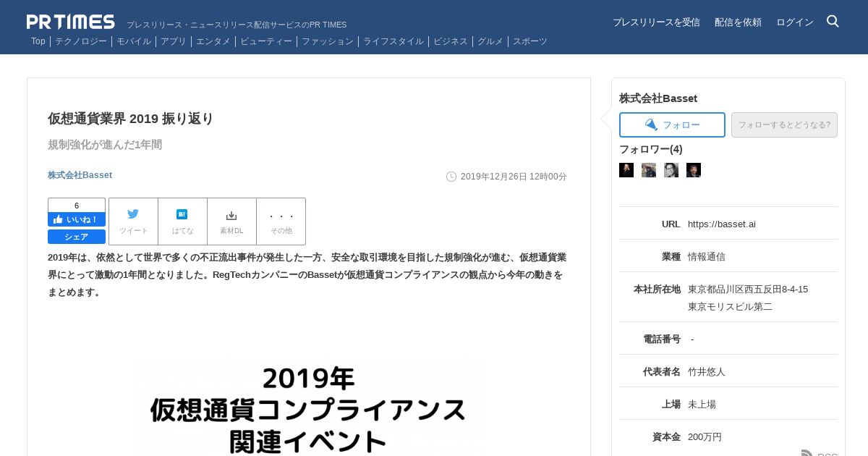Click the PR TIMES logo

71,22
